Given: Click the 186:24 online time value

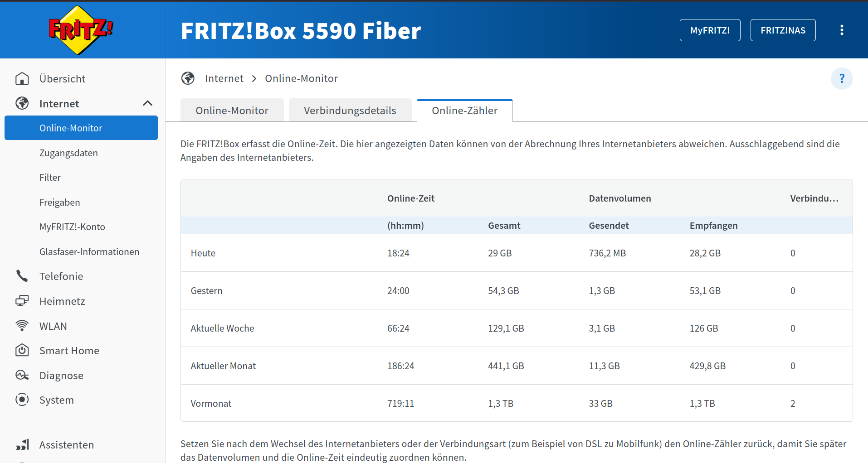Looking at the screenshot, I should (400, 366).
